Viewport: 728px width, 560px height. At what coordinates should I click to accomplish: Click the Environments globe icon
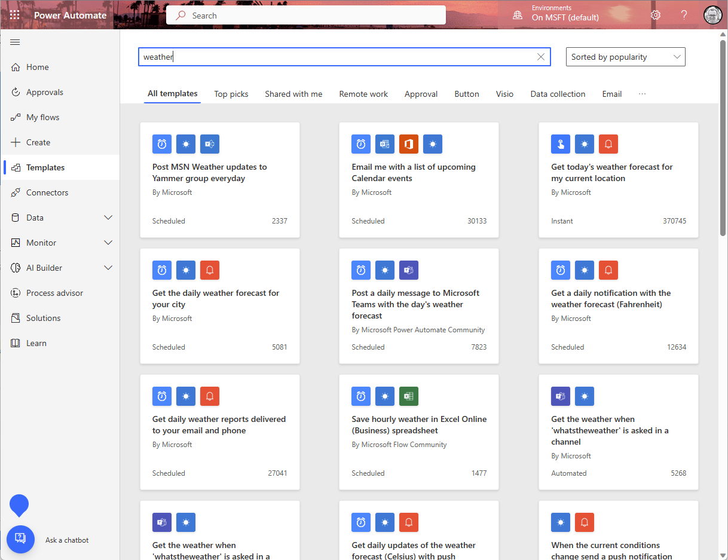point(518,15)
